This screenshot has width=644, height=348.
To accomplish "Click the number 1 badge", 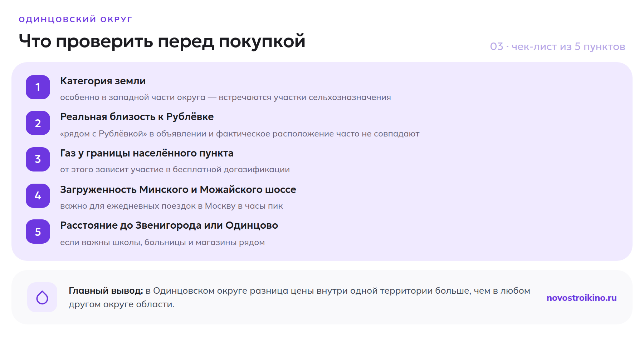I will (x=38, y=87).
